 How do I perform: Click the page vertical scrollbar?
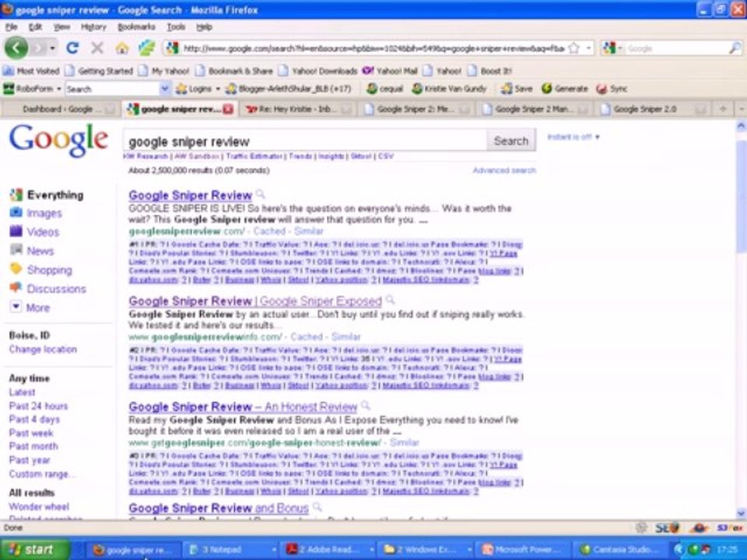coord(741,319)
